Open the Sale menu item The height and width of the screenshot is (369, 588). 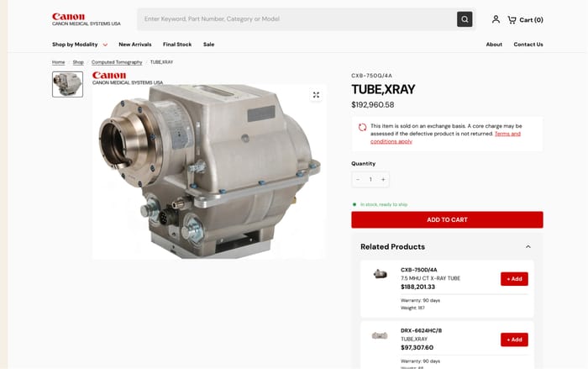point(209,45)
